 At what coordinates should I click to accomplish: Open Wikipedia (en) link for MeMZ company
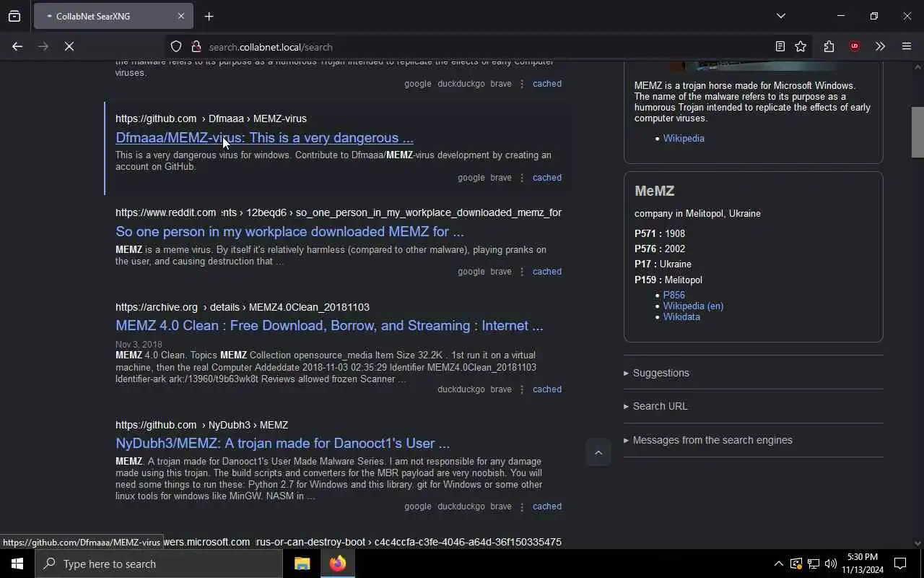693,306
